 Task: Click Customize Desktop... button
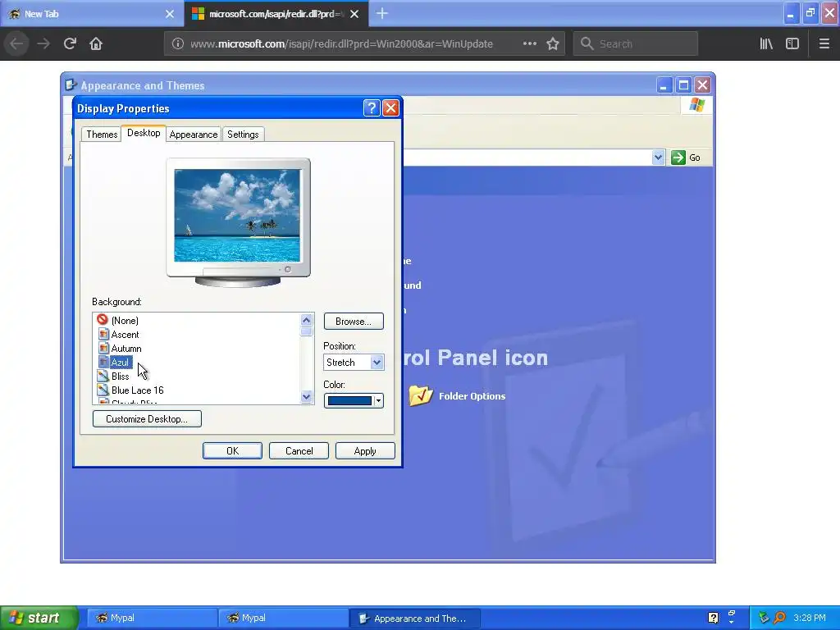pyautogui.click(x=147, y=419)
